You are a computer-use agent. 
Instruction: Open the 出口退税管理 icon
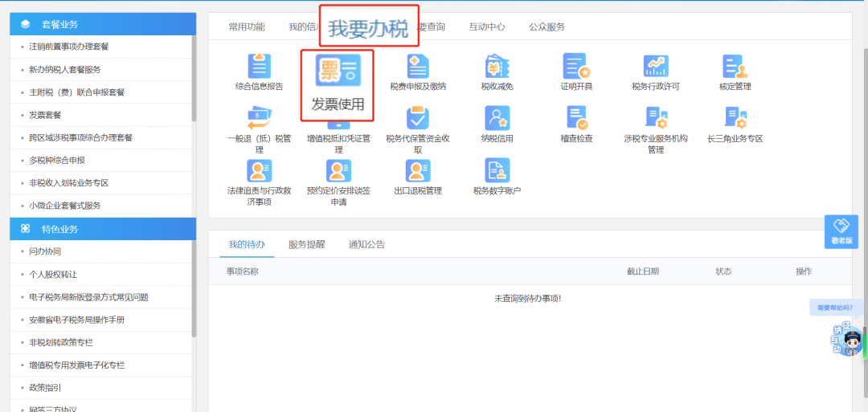(417, 171)
